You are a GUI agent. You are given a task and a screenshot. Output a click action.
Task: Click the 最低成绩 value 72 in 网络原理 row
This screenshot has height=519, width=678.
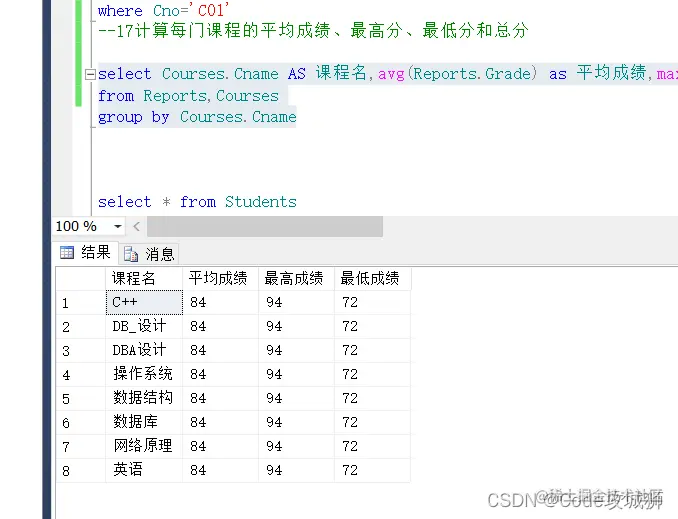[x=372, y=446]
